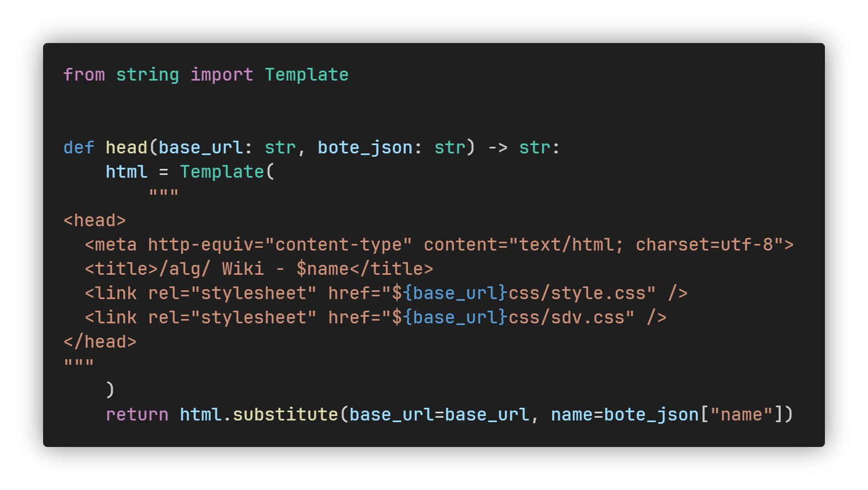This screenshot has height=490, width=868.
Task: Click the 'def' keyword
Action: pos(78,147)
